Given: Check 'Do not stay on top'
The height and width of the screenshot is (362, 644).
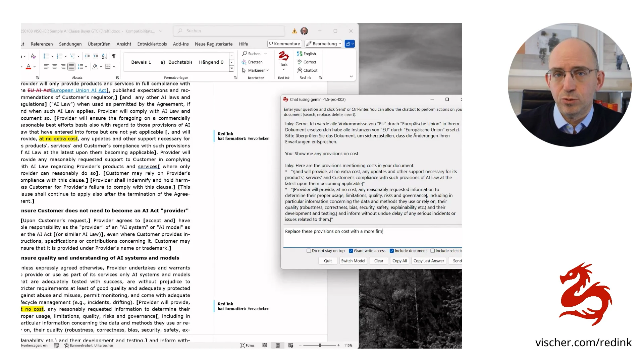Looking at the screenshot, I should [309, 251].
